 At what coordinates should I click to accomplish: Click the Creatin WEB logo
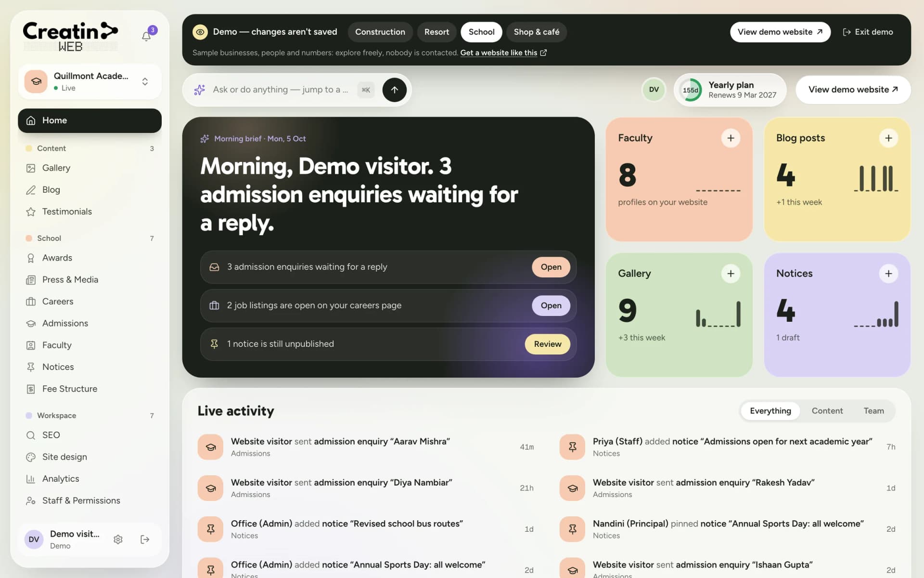(70, 37)
